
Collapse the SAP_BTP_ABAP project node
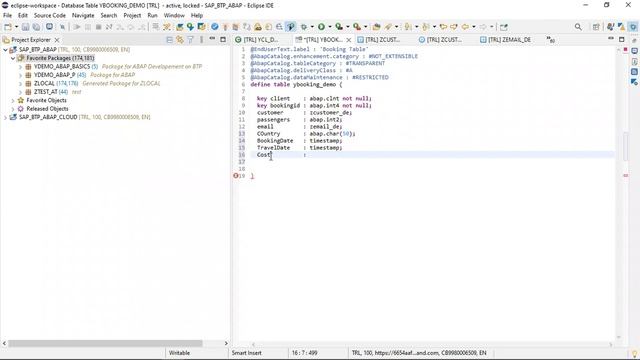(x=5, y=50)
